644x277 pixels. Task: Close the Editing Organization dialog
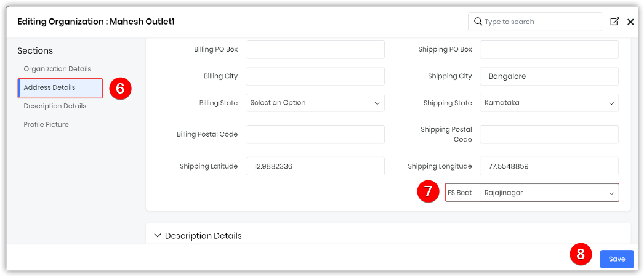(630, 22)
